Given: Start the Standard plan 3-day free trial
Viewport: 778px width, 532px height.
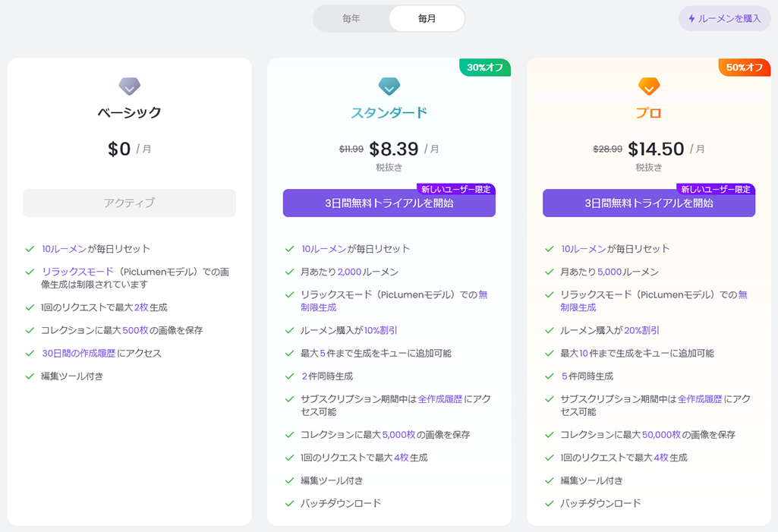Looking at the screenshot, I should pos(389,203).
